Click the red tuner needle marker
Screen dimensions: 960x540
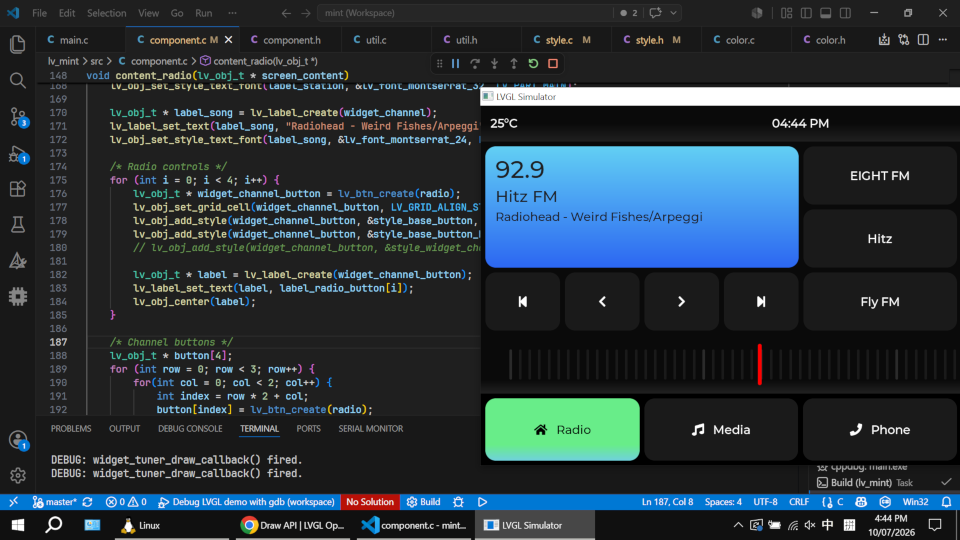pyautogui.click(x=760, y=364)
